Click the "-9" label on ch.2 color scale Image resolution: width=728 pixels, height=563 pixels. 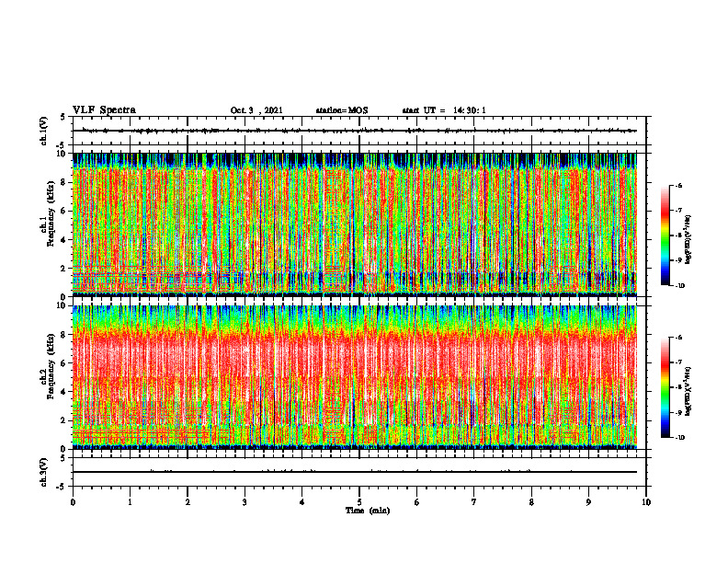tap(678, 412)
